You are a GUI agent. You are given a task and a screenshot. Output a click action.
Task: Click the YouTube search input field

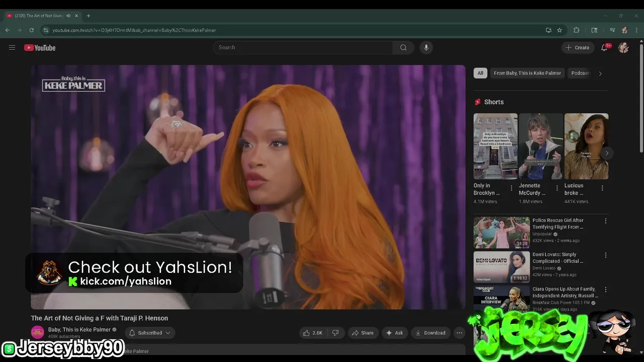(x=303, y=47)
